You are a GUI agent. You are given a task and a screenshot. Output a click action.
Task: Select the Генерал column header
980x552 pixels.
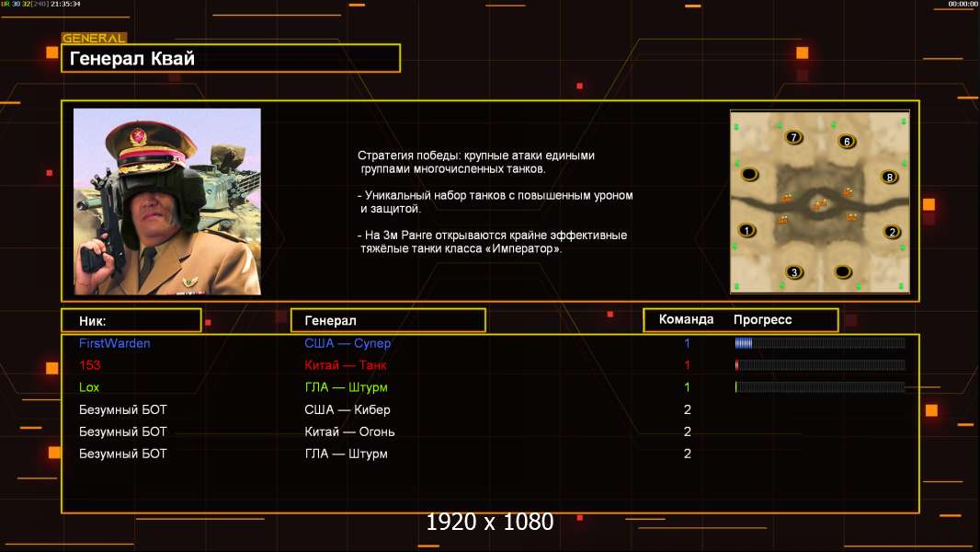[387, 320]
